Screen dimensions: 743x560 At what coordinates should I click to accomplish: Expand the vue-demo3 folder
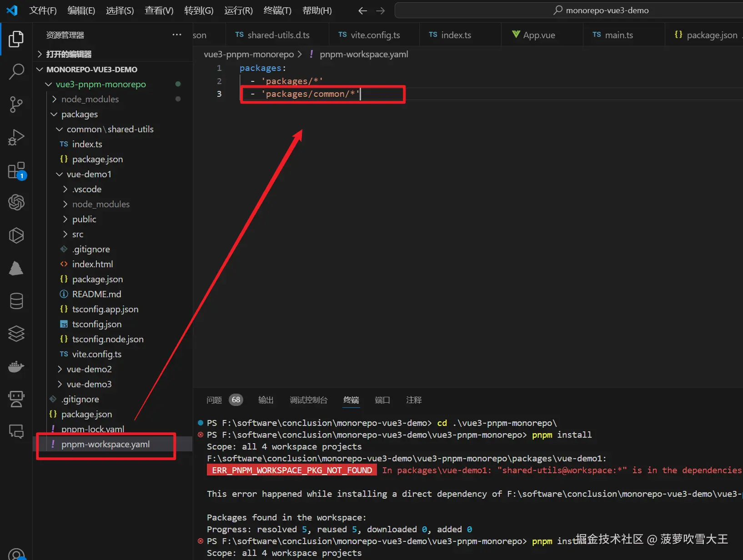click(114, 384)
